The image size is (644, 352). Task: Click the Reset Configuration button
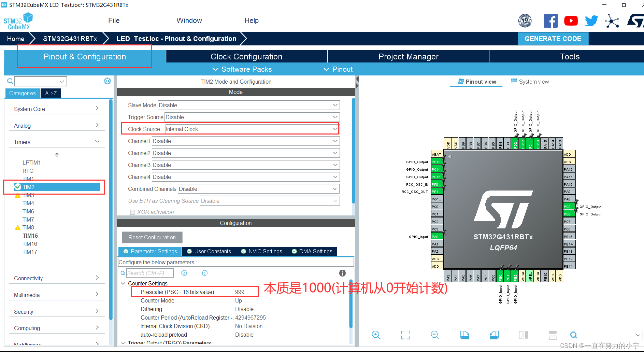[152, 237]
